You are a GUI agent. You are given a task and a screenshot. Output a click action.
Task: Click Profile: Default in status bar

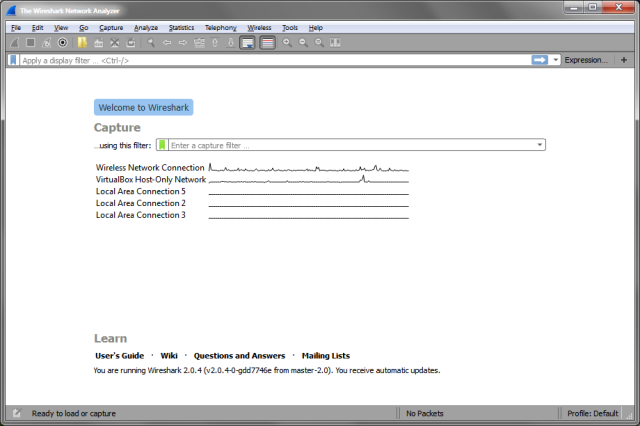[x=592, y=413]
